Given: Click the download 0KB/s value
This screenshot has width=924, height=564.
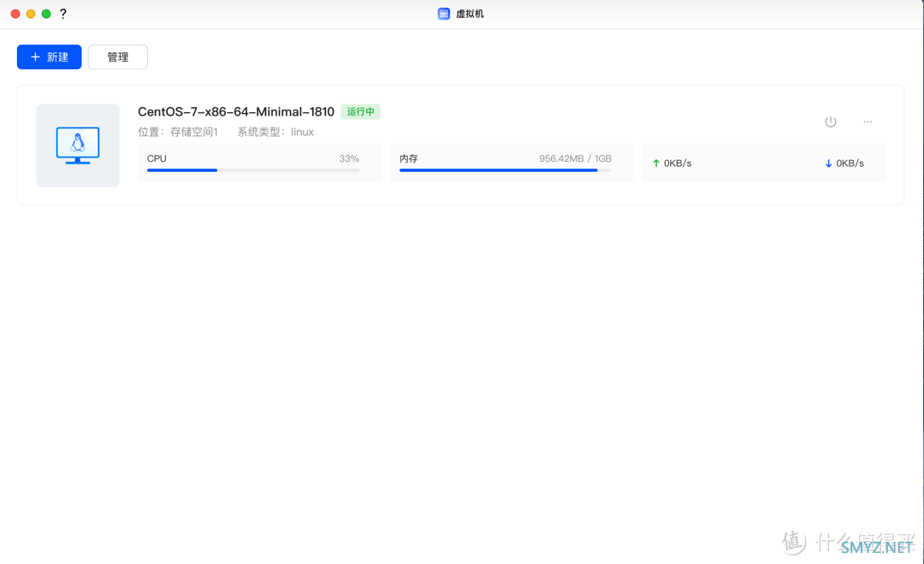Looking at the screenshot, I should [x=850, y=163].
